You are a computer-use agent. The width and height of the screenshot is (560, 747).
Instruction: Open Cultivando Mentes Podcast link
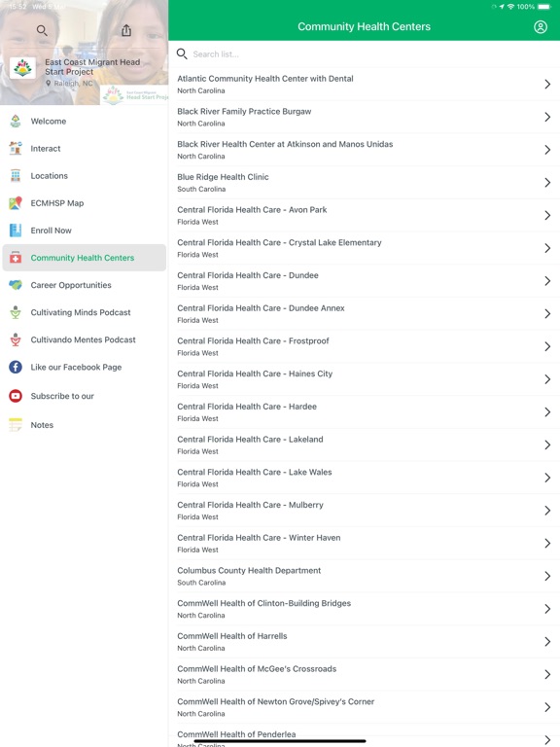[85, 339]
